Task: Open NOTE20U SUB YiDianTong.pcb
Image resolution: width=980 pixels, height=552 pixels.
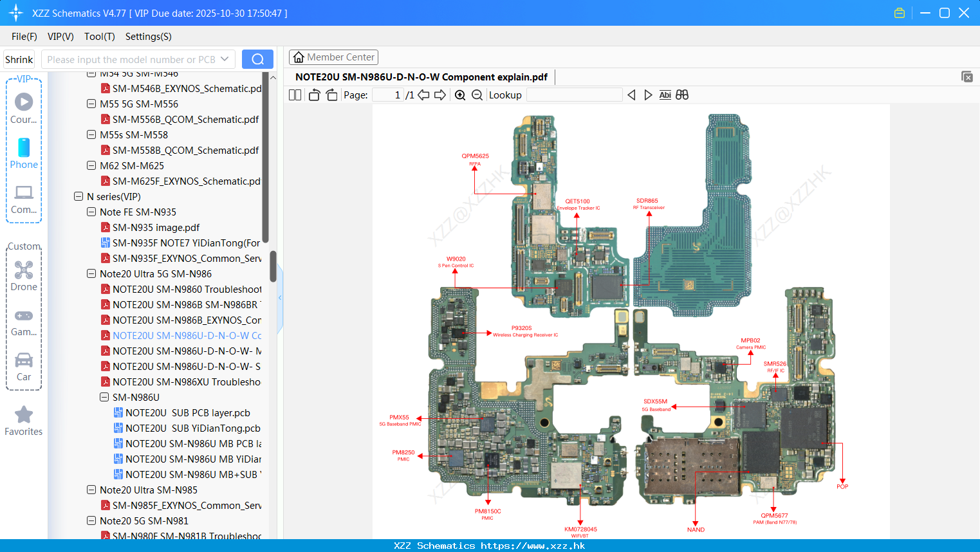Action: [187, 428]
